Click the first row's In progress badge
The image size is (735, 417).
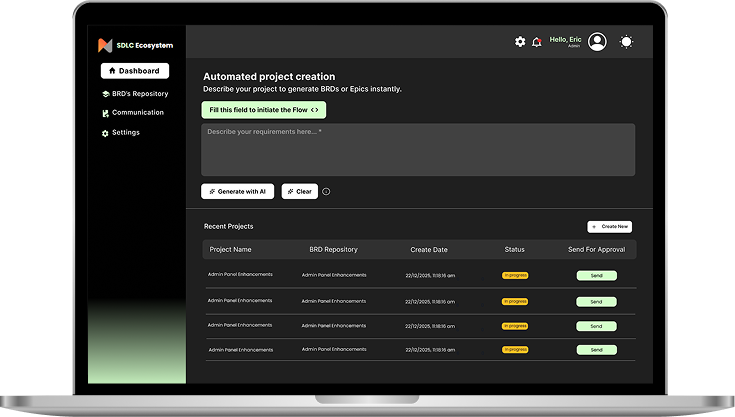click(515, 275)
